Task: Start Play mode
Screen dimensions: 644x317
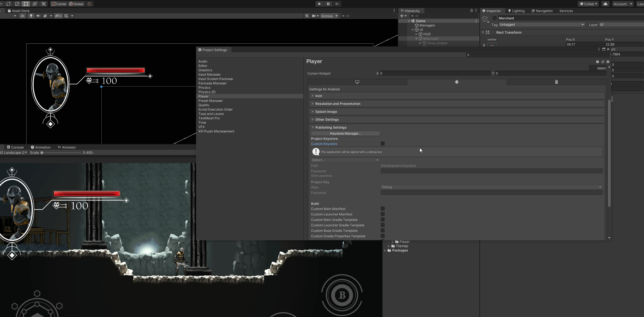Action: tap(319, 4)
